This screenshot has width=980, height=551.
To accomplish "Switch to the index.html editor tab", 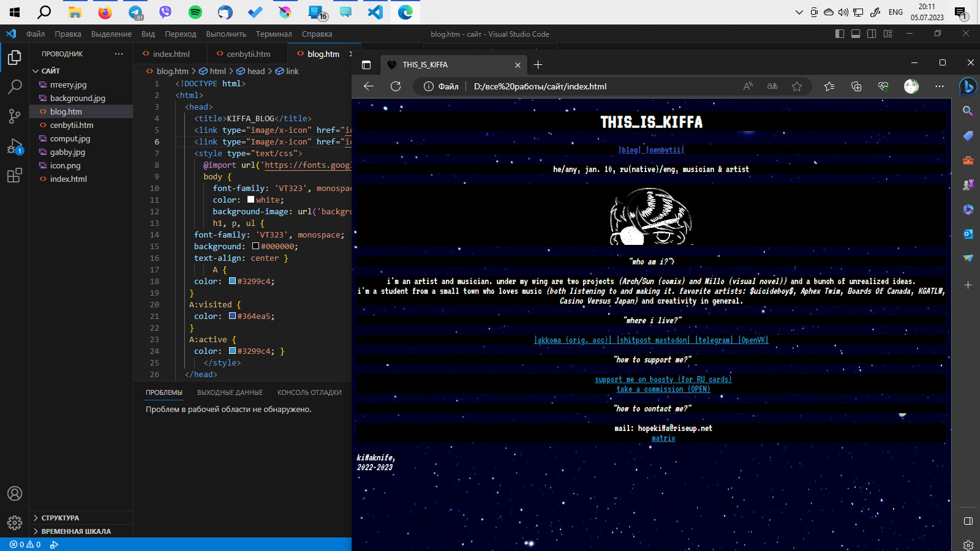I will pyautogui.click(x=171, y=54).
